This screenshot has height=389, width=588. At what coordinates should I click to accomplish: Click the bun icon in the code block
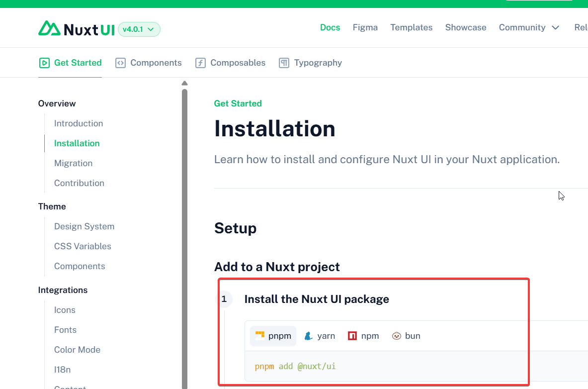click(x=396, y=336)
